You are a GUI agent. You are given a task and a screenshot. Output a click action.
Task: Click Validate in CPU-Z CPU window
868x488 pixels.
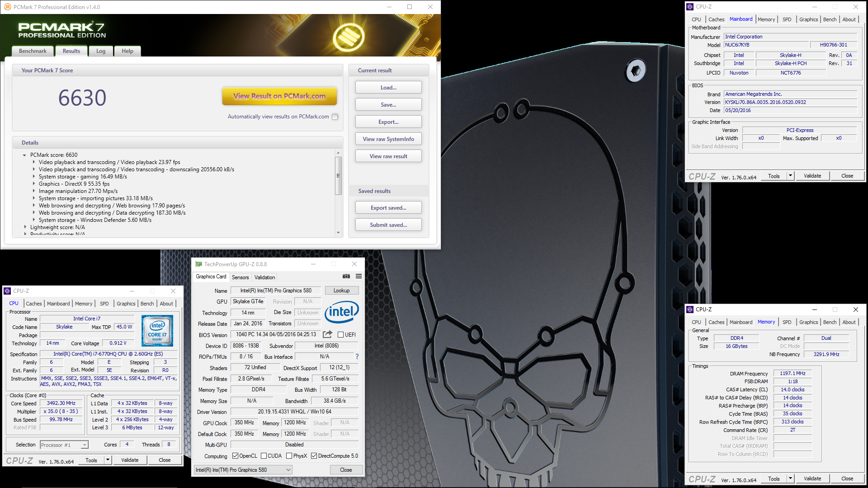(x=130, y=460)
